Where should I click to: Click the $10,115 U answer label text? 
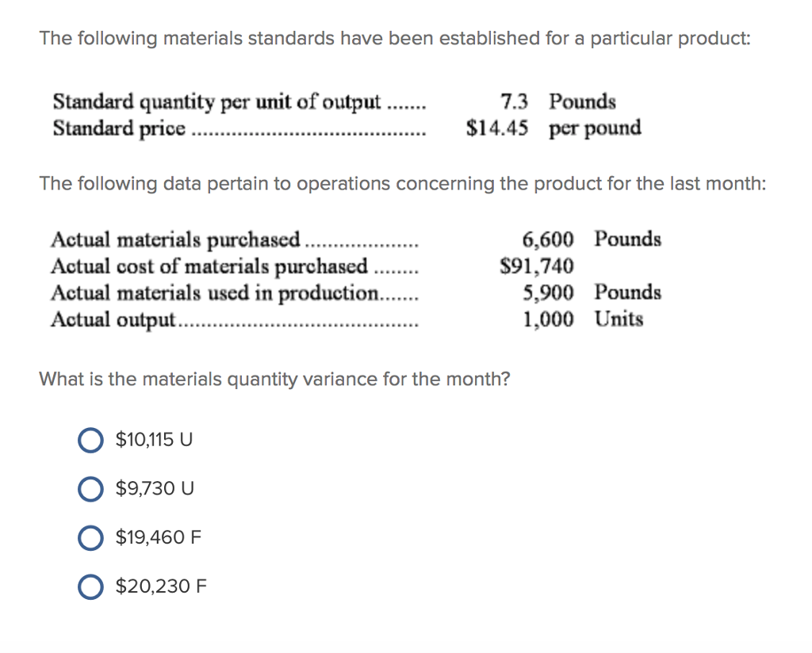click(153, 439)
